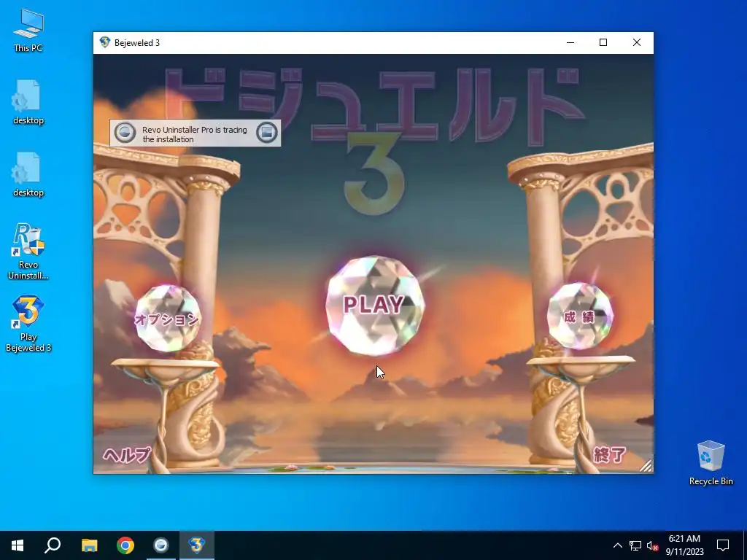
Task: Open File Explorer from the taskbar
Action: pyautogui.click(x=89, y=545)
